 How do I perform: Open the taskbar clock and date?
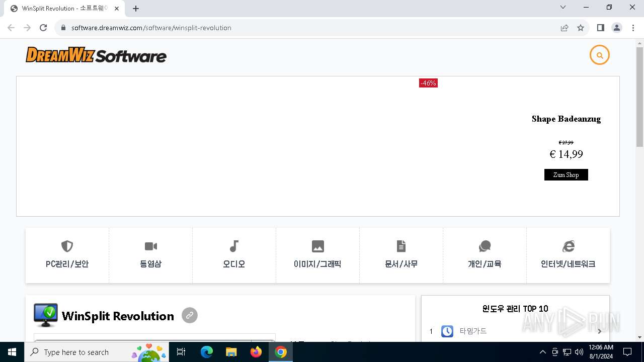pyautogui.click(x=601, y=352)
